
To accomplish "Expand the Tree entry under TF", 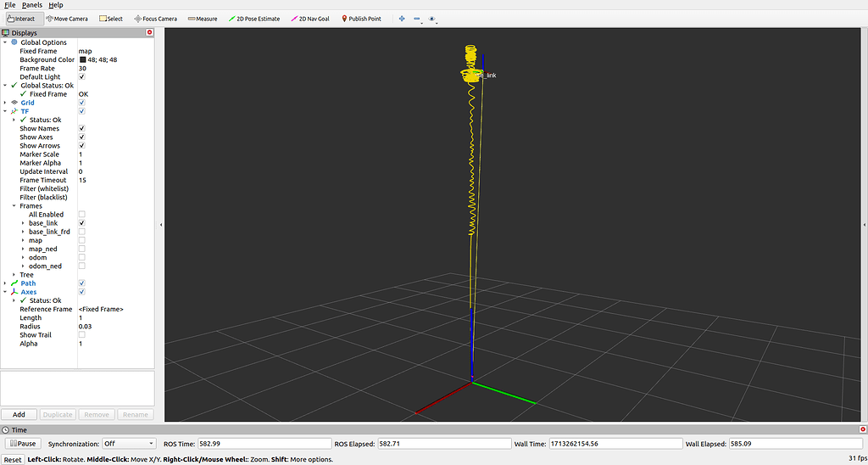I will pos(14,275).
